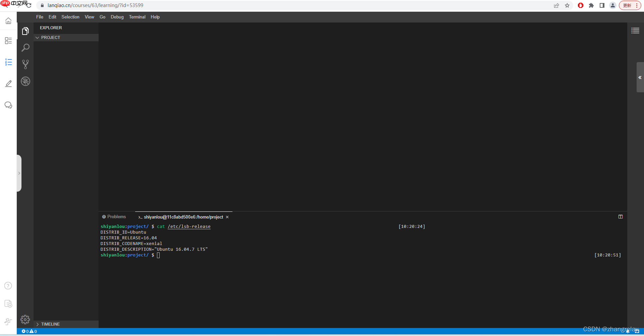Toggle the right outline list panel icon
This screenshot has width=644, height=336.
click(x=635, y=31)
